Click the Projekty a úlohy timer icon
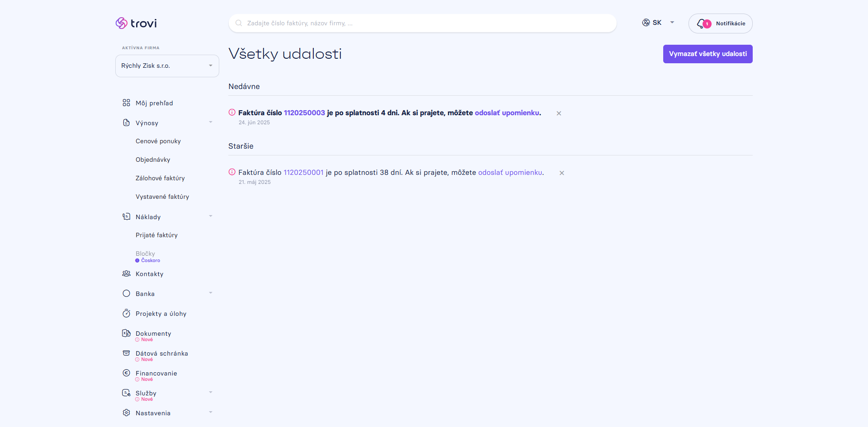Image resolution: width=868 pixels, height=427 pixels. click(126, 313)
